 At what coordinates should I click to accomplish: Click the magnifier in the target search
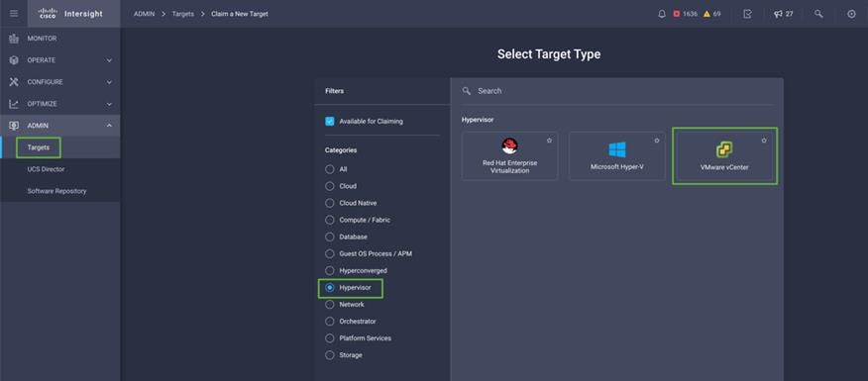(x=467, y=91)
